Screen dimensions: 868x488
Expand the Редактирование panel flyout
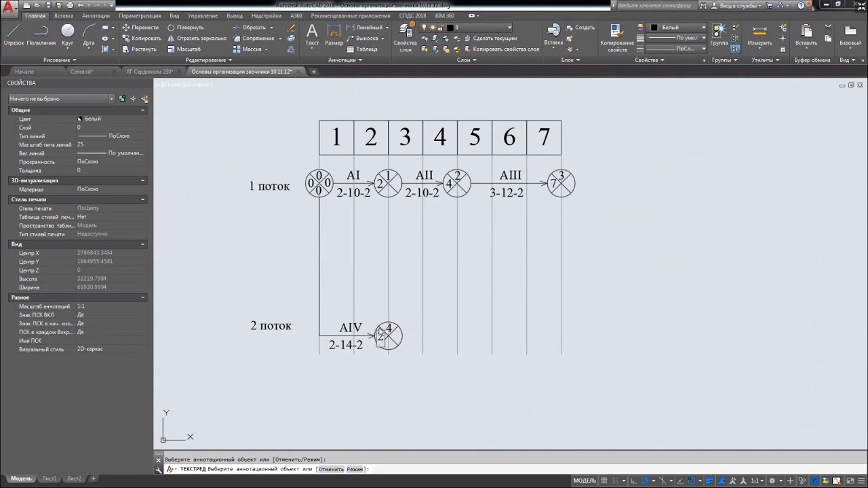(x=209, y=60)
